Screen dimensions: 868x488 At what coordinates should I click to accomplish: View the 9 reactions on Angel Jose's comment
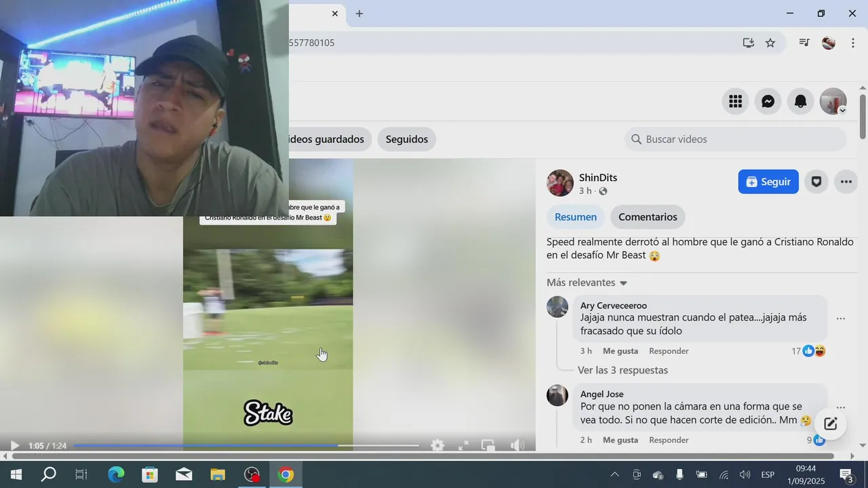tap(816, 440)
